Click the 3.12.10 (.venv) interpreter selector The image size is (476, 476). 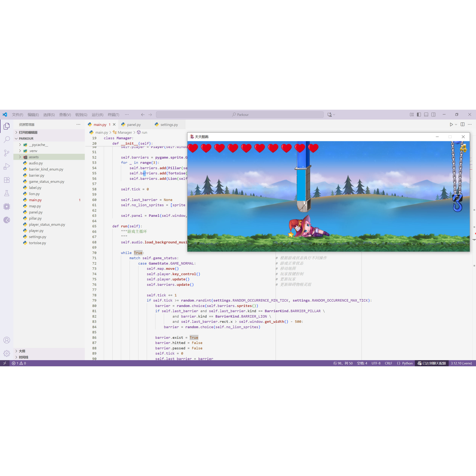[461, 363]
